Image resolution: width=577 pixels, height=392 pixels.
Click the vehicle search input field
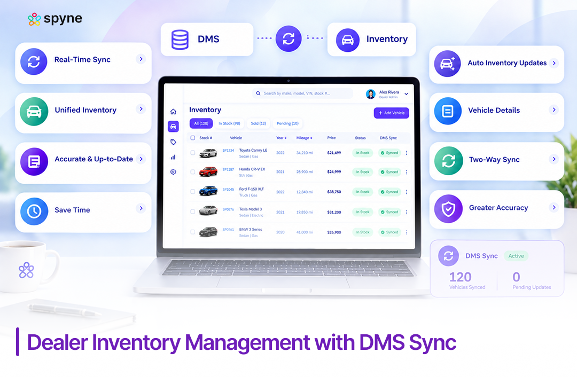point(302,93)
